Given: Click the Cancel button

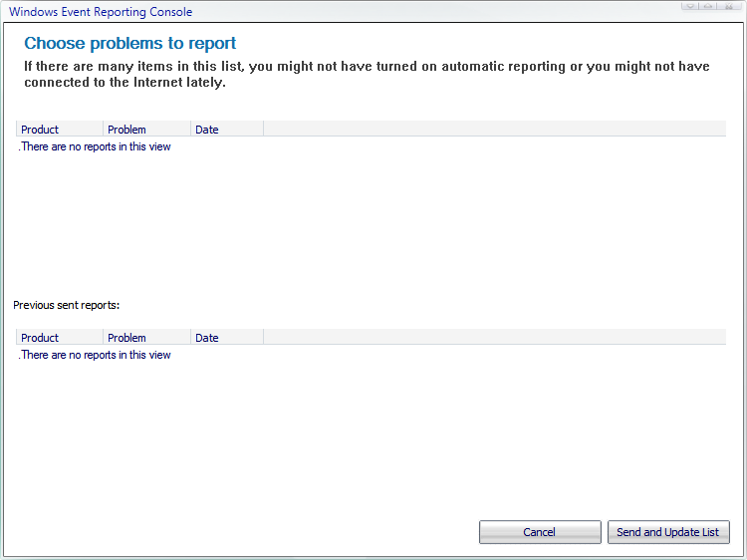Looking at the screenshot, I should point(540,532).
